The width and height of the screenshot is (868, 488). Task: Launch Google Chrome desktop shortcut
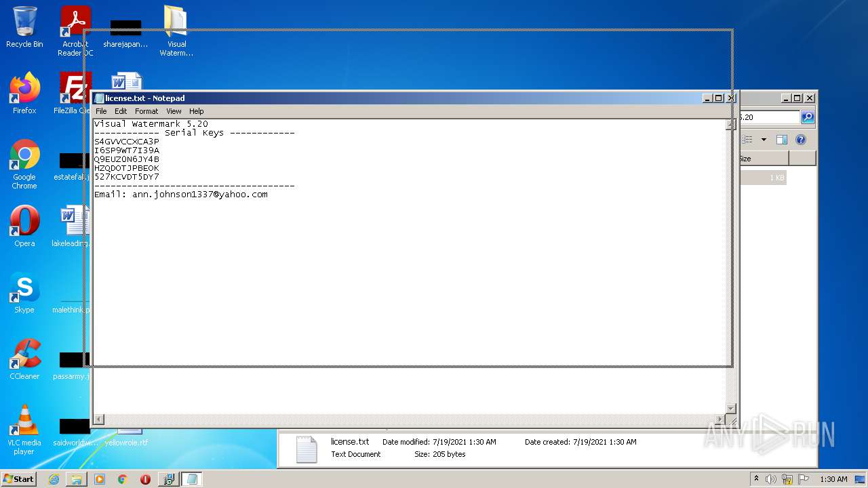tap(24, 164)
